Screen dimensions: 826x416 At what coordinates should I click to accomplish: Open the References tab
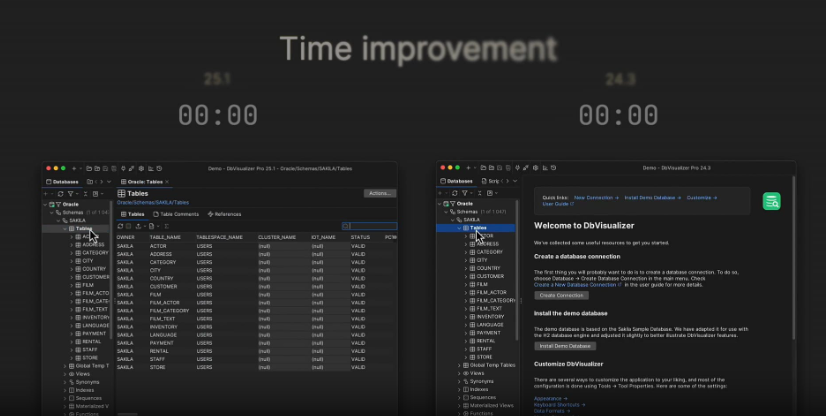pyautogui.click(x=224, y=214)
